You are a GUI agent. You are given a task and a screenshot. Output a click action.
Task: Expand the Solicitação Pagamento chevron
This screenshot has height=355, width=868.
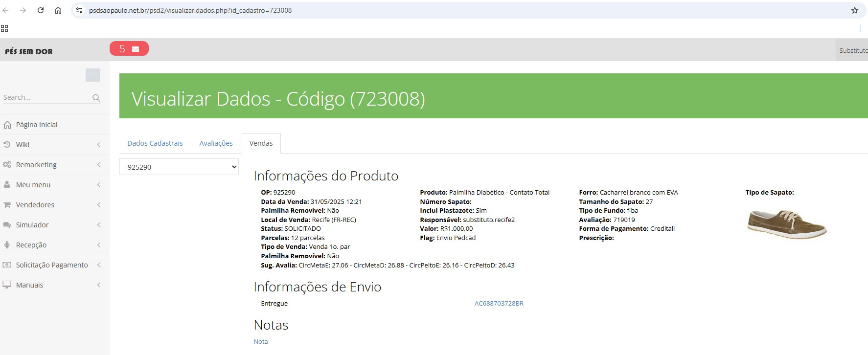tap(99, 265)
